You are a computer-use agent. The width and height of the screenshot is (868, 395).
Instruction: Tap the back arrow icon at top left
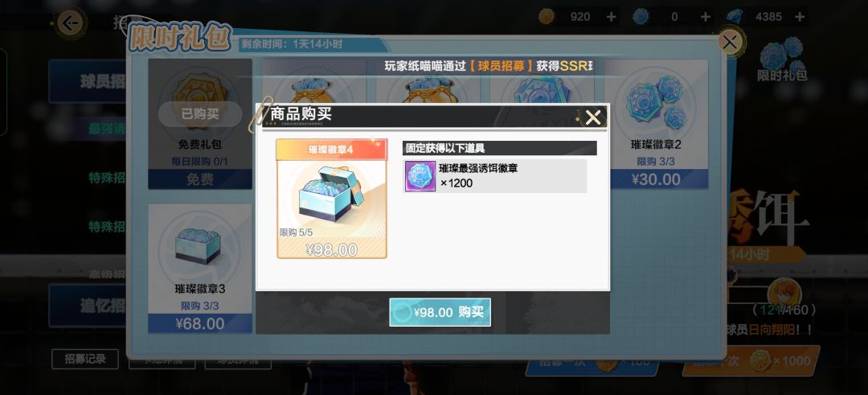point(70,23)
